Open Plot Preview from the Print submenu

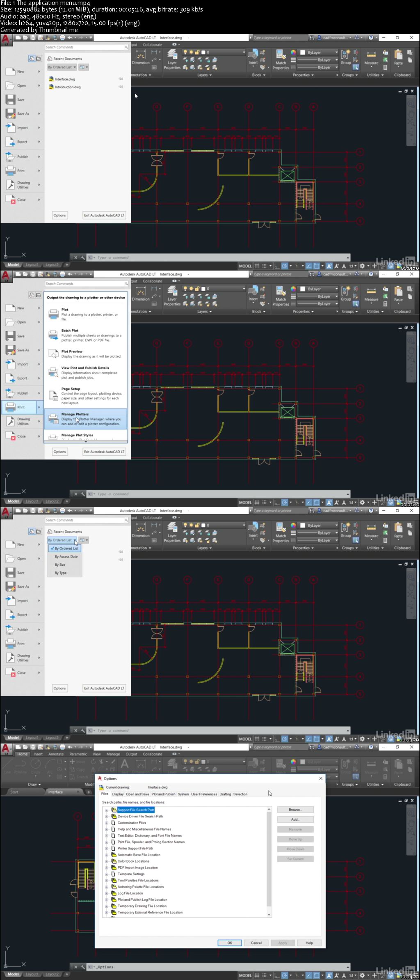[x=85, y=354]
